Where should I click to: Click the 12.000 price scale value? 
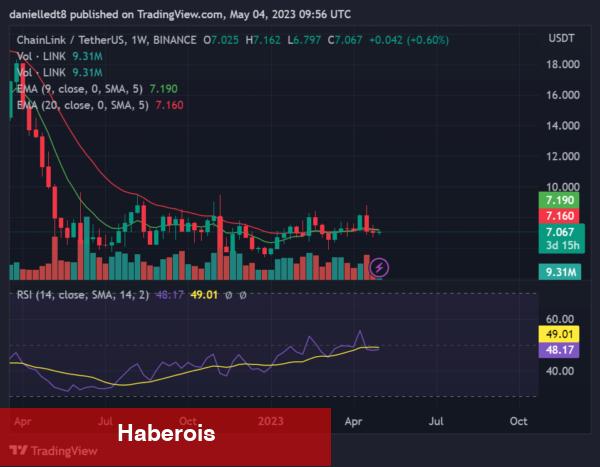562,156
